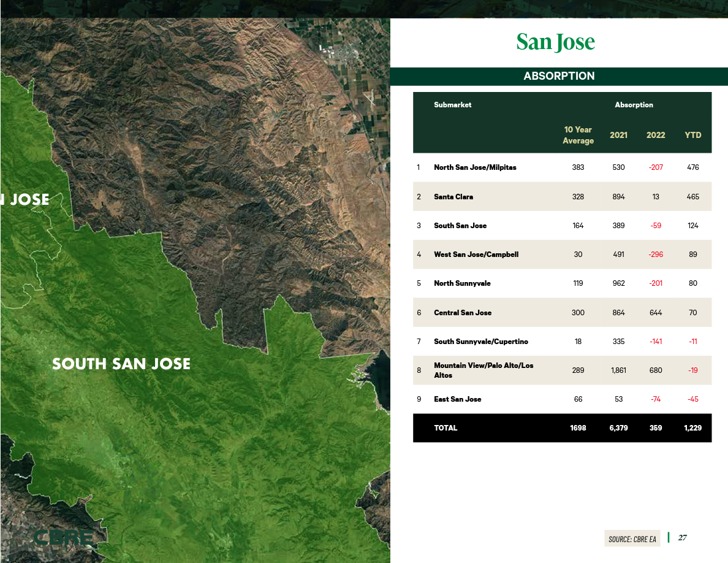Image resolution: width=728 pixels, height=563 pixels.
Task: Click South San Jose 10-year value 164
Action: click(x=578, y=225)
